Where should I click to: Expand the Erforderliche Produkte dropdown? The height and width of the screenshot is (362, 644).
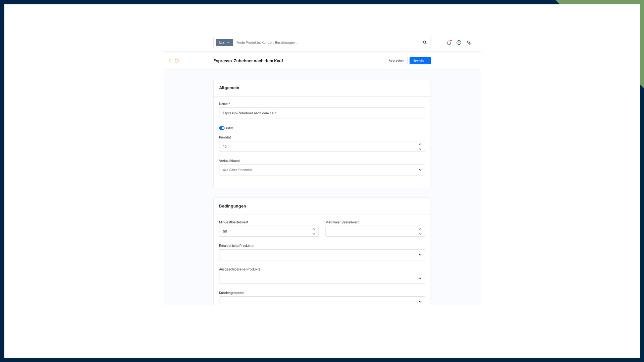coord(322,255)
